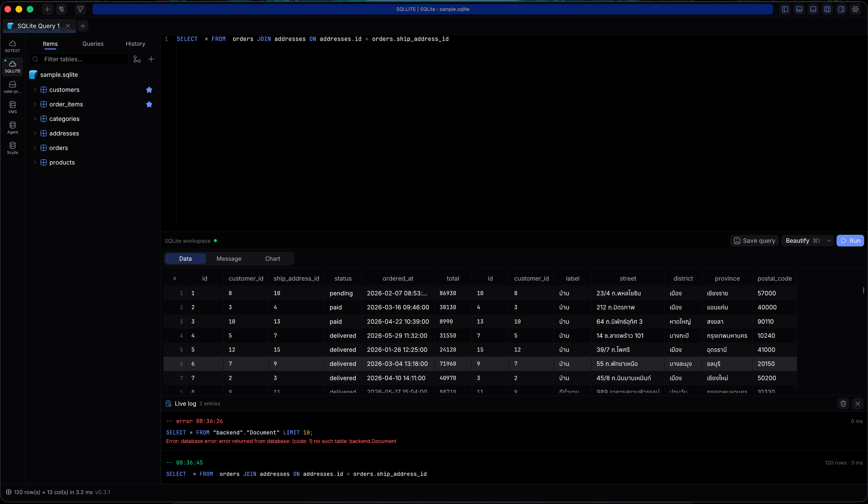Switch to the Data results tab
This screenshot has height=504, width=868.
(185, 259)
